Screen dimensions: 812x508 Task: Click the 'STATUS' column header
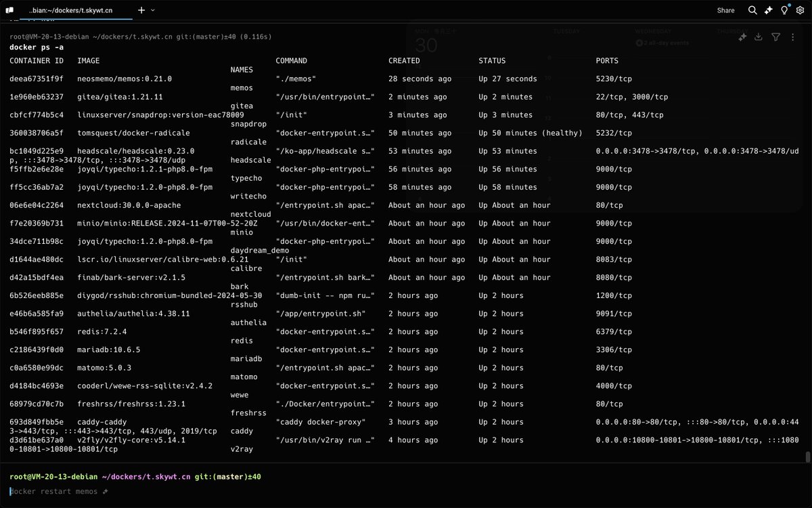(492, 61)
